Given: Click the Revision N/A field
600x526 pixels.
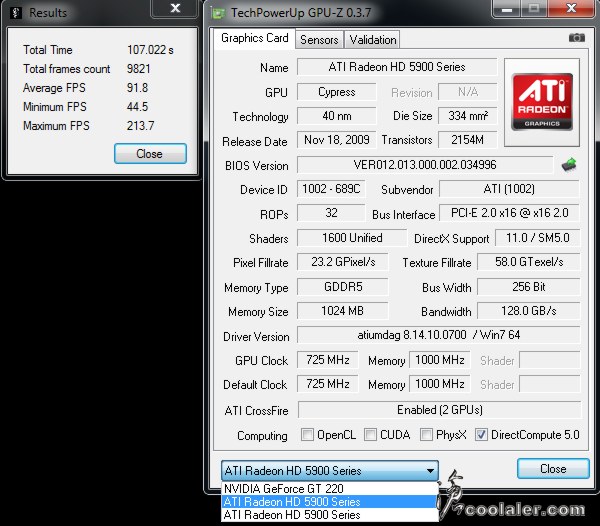Looking at the screenshot, I should [x=468, y=92].
